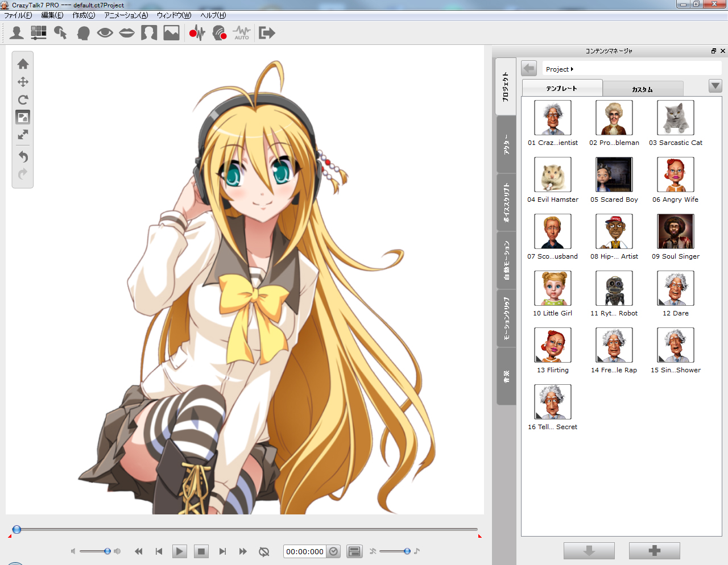This screenshot has height=565, width=728.
Task: Open the ファイル(F) menu
Action: pos(18,15)
